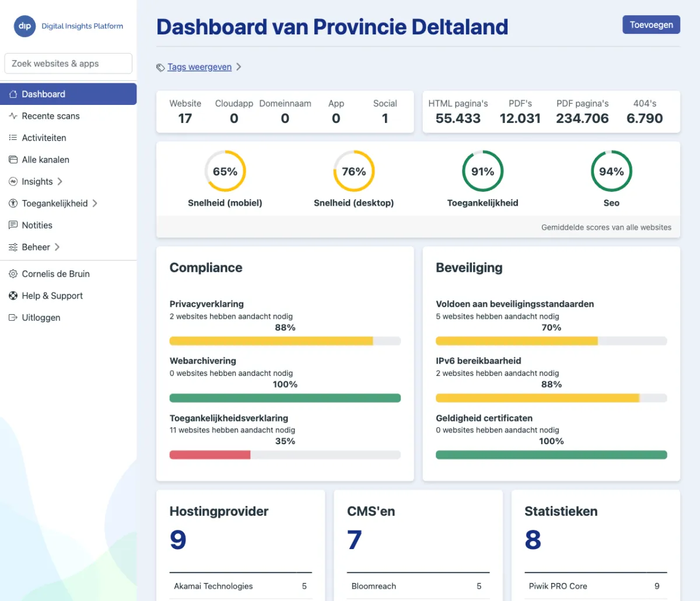Click the HTML pagina's value 55.433

pos(458,118)
